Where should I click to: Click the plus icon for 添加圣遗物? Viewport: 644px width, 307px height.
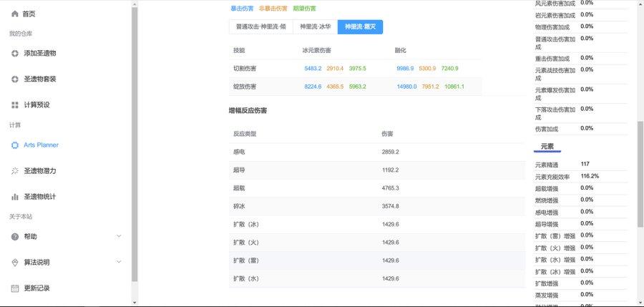pyautogui.click(x=15, y=54)
